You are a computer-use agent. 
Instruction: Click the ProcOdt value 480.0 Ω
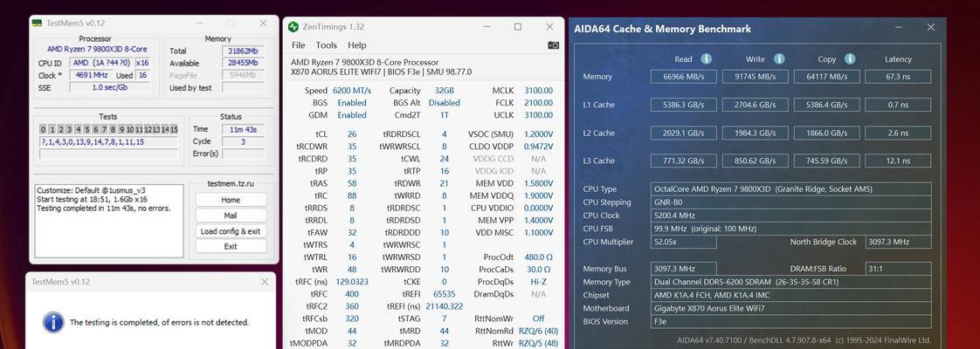click(538, 257)
